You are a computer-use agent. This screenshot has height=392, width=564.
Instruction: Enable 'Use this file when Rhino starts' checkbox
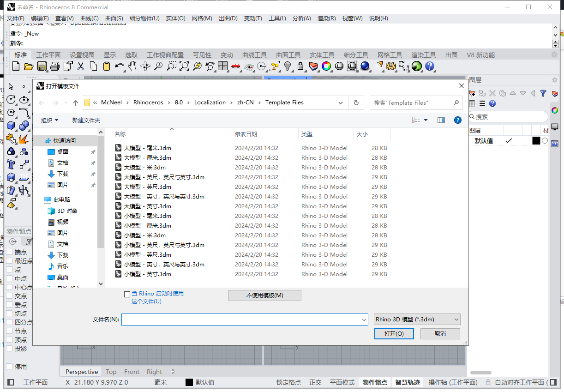click(x=127, y=294)
